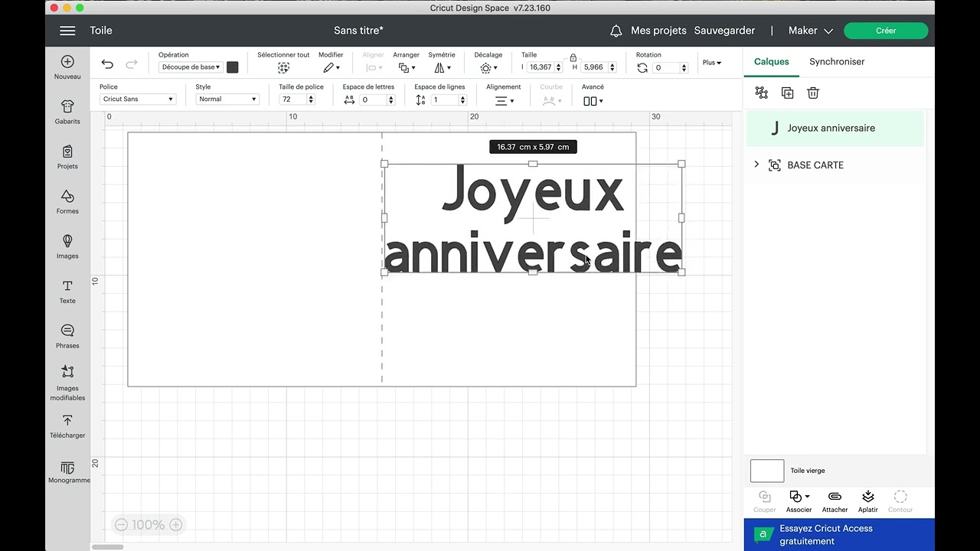Click the Attacher tool
The height and width of the screenshot is (551, 980).
pyautogui.click(x=835, y=502)
